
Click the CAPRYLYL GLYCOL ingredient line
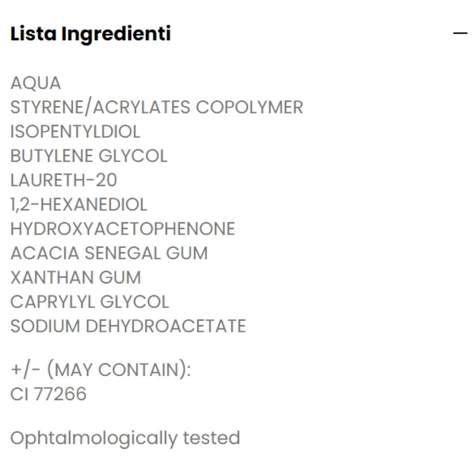pos(90,302)
